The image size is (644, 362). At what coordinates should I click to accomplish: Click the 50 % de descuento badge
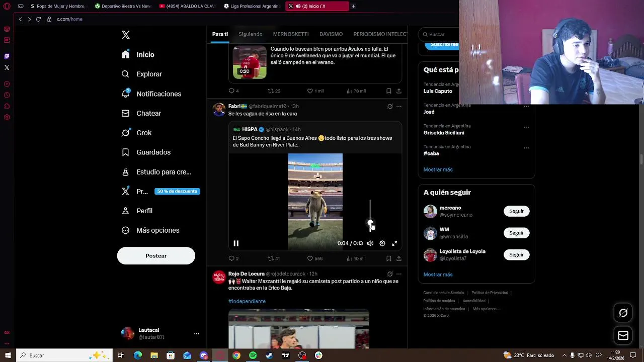(x=177, y=191)
